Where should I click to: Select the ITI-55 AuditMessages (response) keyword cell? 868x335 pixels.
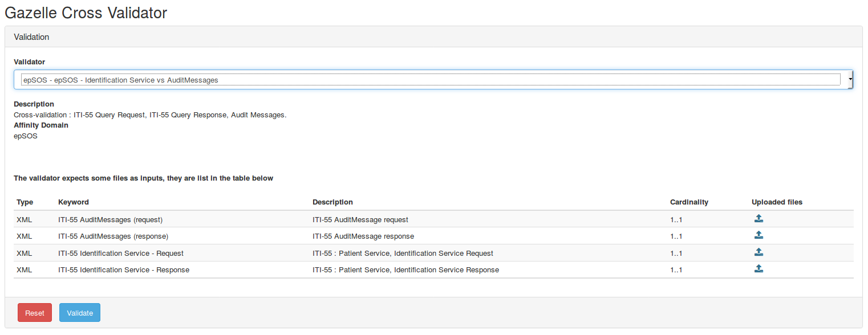tap(113, 236)
